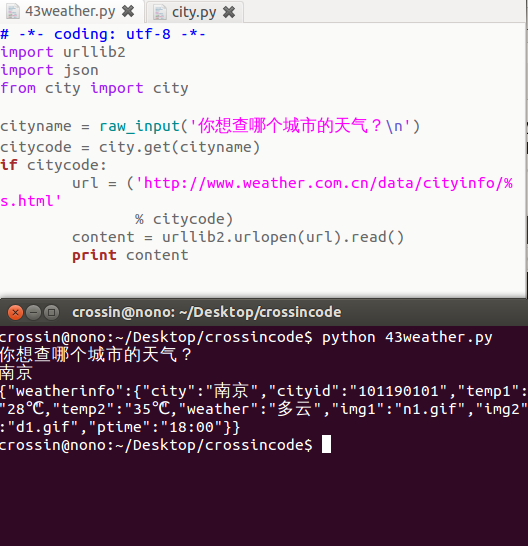Click the 'import json' line
The height and width of the screenshot is (546, 528).
tap(49, 70)
